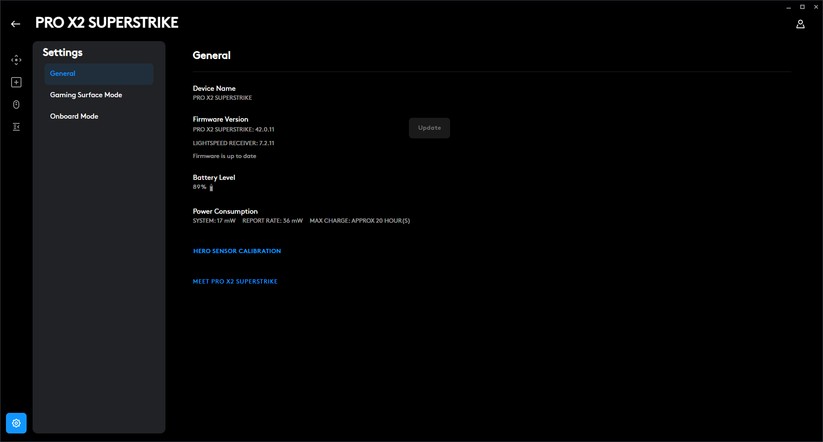
Task: Click the battery icon next to 89%
Action: pos(212,187)
